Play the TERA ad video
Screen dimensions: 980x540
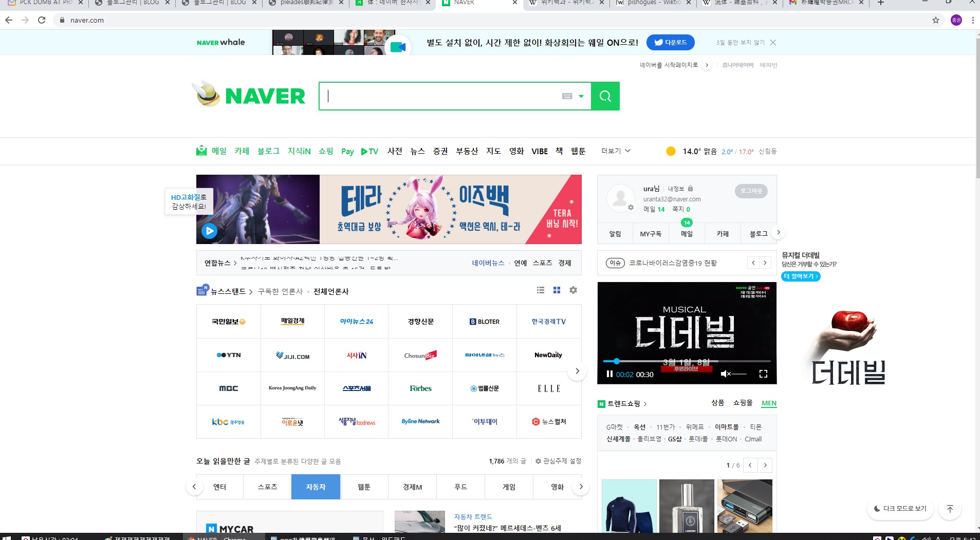[209, 231]
